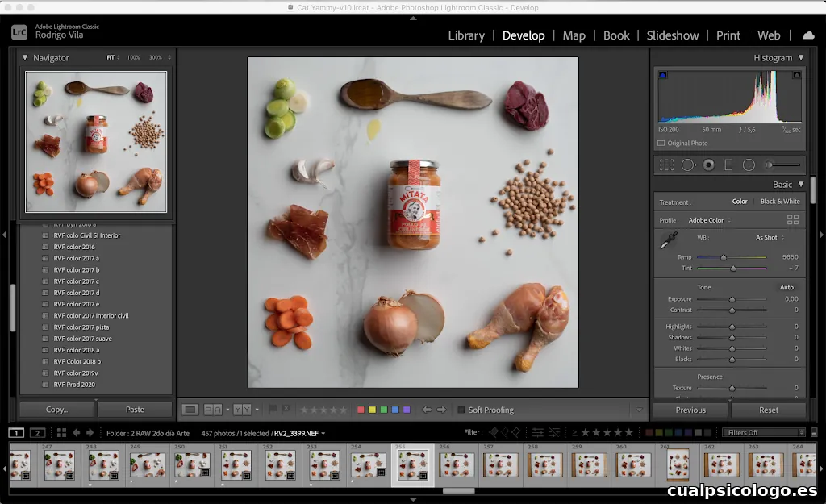Enable the Soft Proofing checkbox
Image resolution: width=826 pixels, height=504 pixels.
coord(461,410)
